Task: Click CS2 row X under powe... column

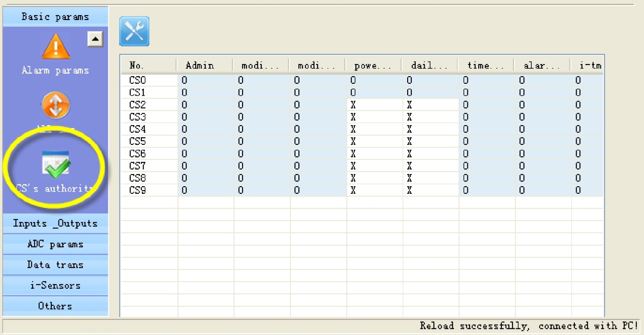Action: 353,105
